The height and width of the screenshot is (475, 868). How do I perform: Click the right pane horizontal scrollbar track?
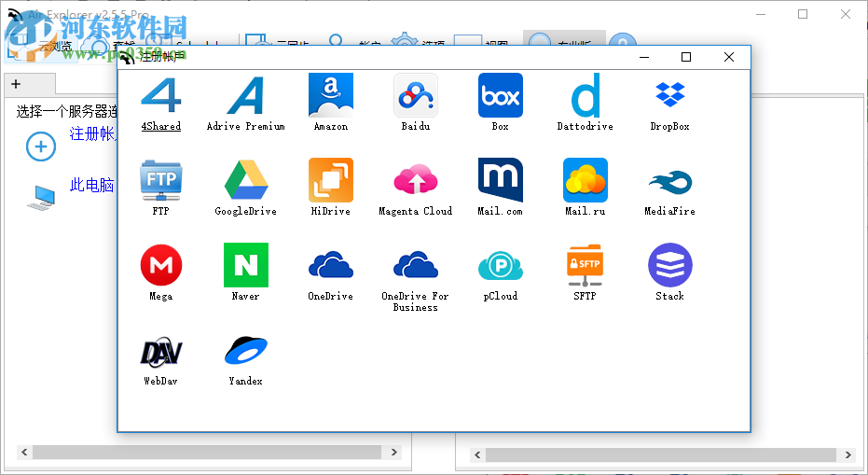660,455
